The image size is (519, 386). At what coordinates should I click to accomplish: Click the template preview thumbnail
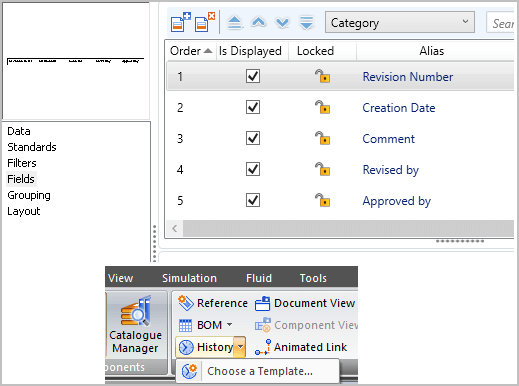pyautogui.click(x=76, y=61)
